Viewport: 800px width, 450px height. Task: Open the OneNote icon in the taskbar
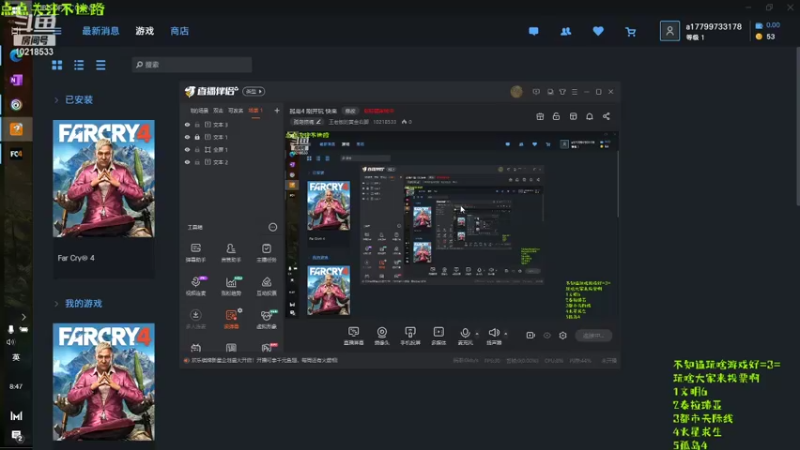pyautogui.click(x=16, y=80)
